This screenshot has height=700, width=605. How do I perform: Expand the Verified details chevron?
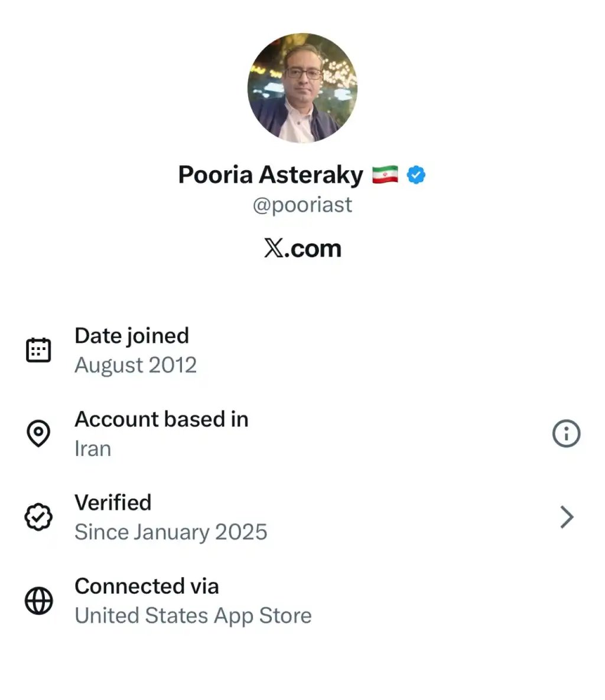(567, 517)
